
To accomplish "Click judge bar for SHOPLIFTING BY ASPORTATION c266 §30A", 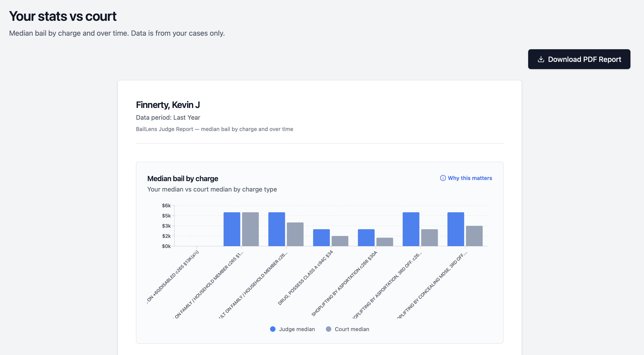I will click(366, 238).
